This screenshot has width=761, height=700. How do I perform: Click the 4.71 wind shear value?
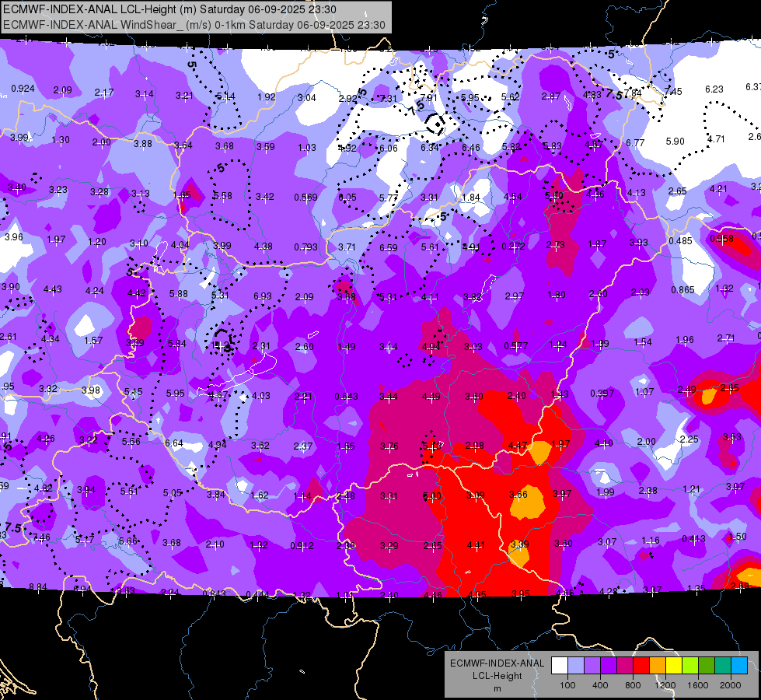716,139
